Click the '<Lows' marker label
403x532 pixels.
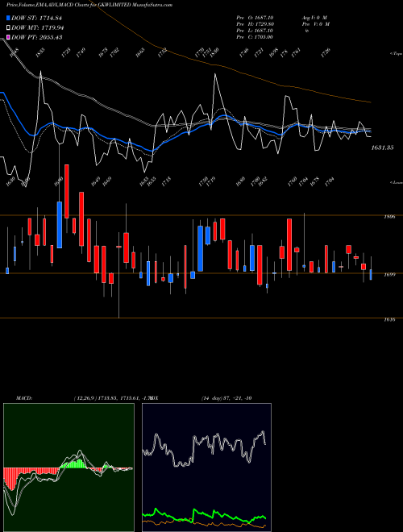tap(396, 182)
